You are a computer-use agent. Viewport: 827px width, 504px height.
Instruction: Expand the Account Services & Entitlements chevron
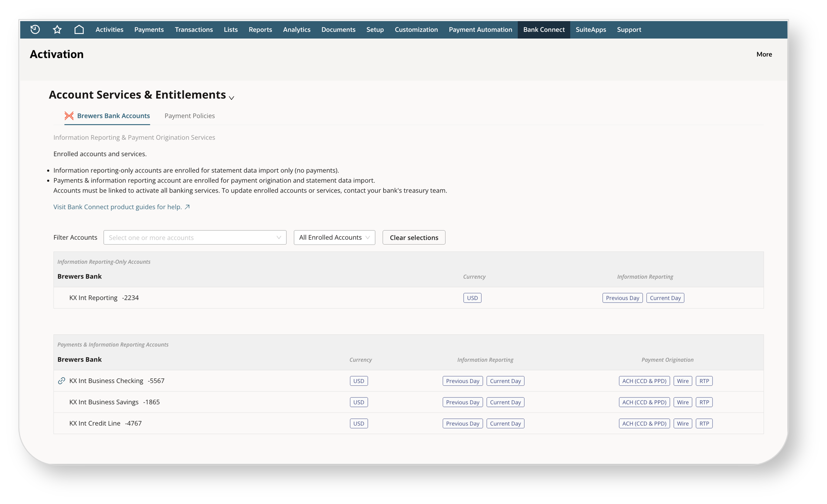[232, 98]
